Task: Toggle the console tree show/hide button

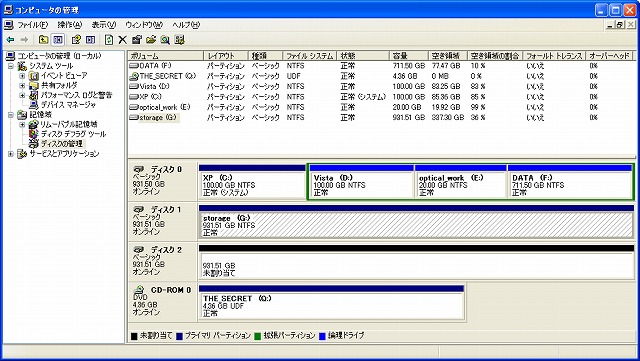Action: click(x=58, y=40)
